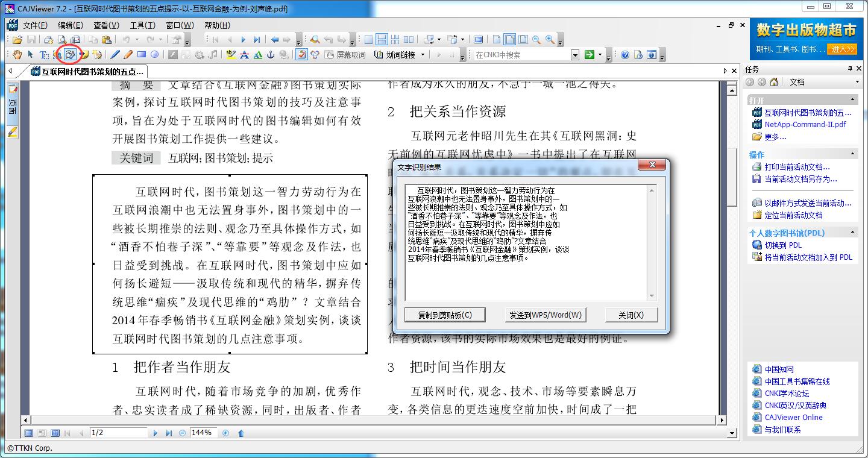868x458 pixels.
Task: Go to next page in top toolbar
Action: (244, 40)
